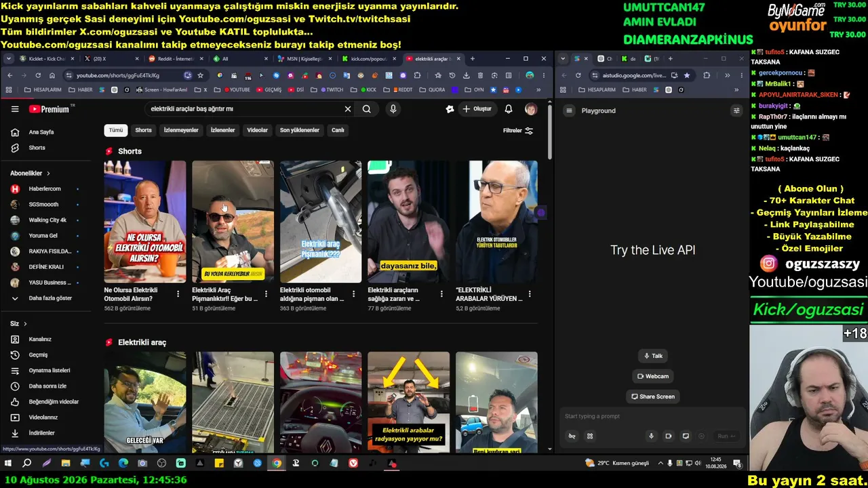Open a new tab in the YouTube window

[473, 59]
